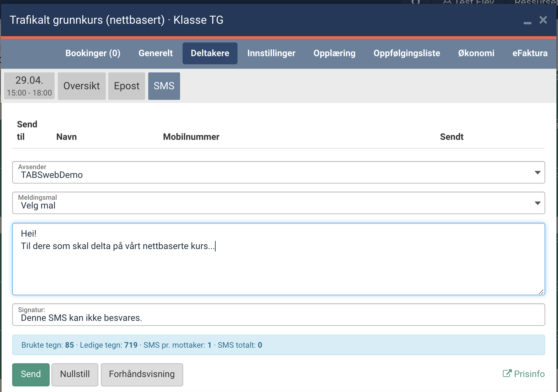Screen dimensions: 558x392
Task: Click the Prisinfo external link icon
Action: 507,374
